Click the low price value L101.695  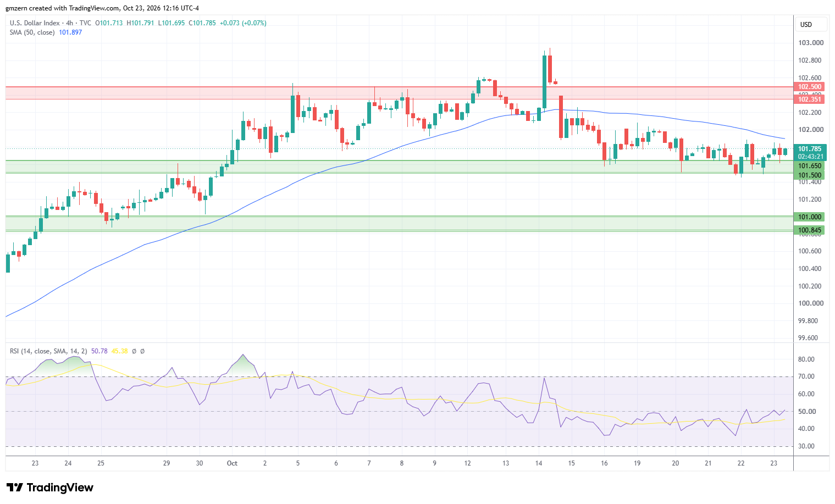point(172,23)
